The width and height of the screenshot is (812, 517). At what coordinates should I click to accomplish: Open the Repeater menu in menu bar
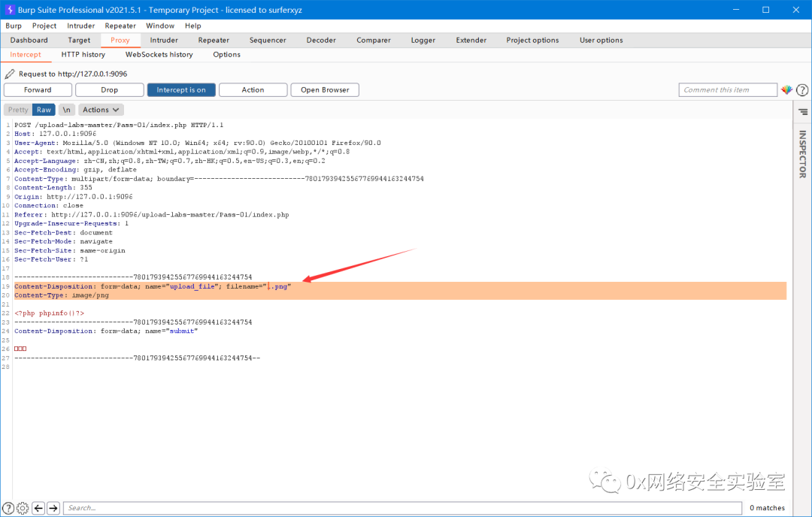pyautogui.click(x=120, y=26)
